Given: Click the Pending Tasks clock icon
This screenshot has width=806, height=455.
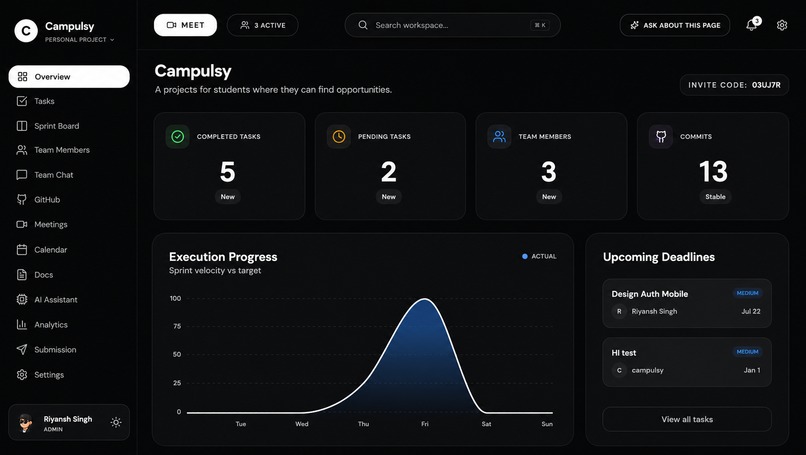Looking at the screenshot, I should pos(339,136).
